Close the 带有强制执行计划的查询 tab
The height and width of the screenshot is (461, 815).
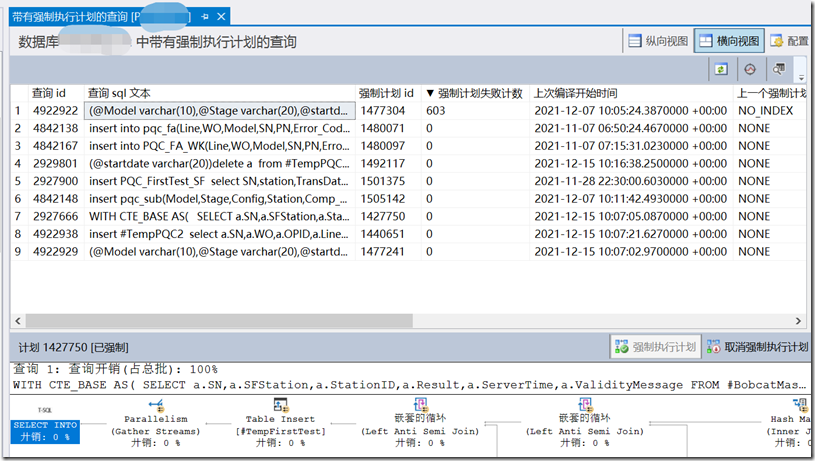point(221,17)
